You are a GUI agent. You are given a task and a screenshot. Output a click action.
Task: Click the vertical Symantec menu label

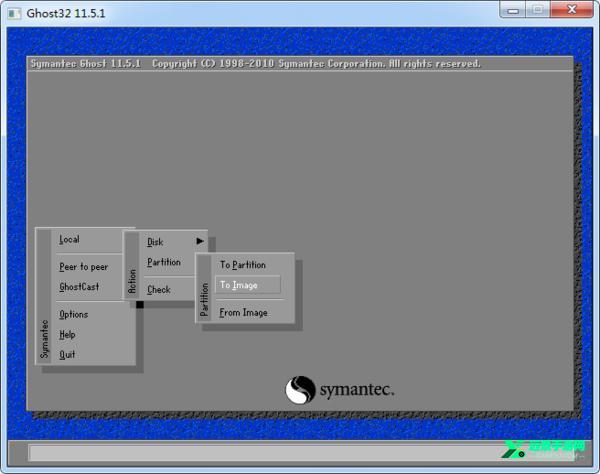coord(44,339)
